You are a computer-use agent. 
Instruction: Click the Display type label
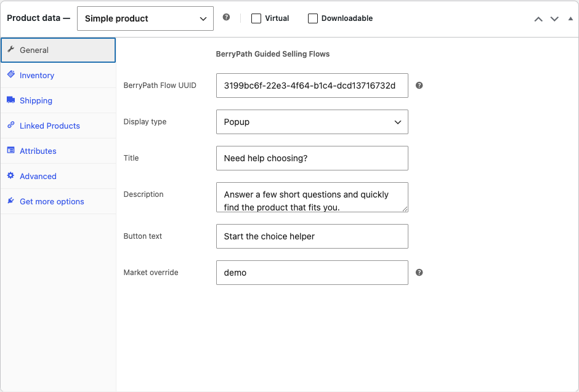(145, 122)
